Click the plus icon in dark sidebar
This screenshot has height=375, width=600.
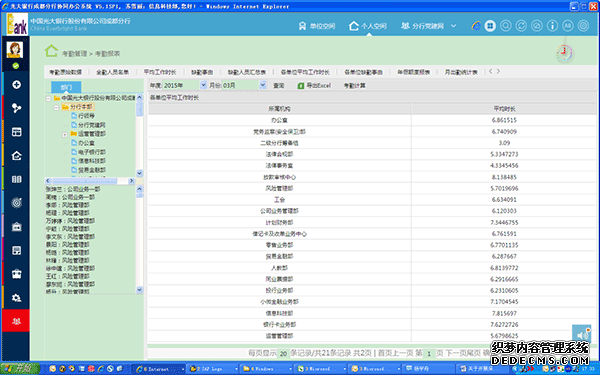point(16,85)
